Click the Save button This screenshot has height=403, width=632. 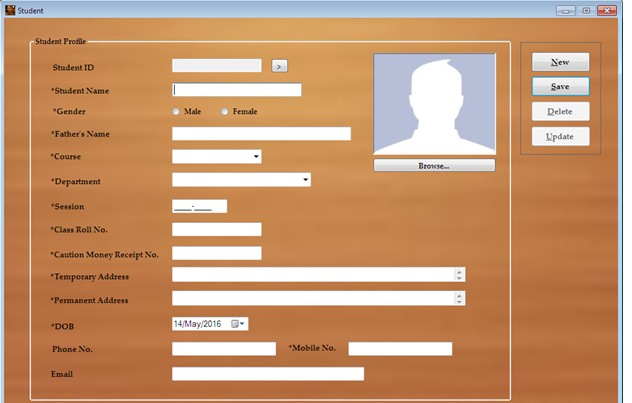click(560, 87)
